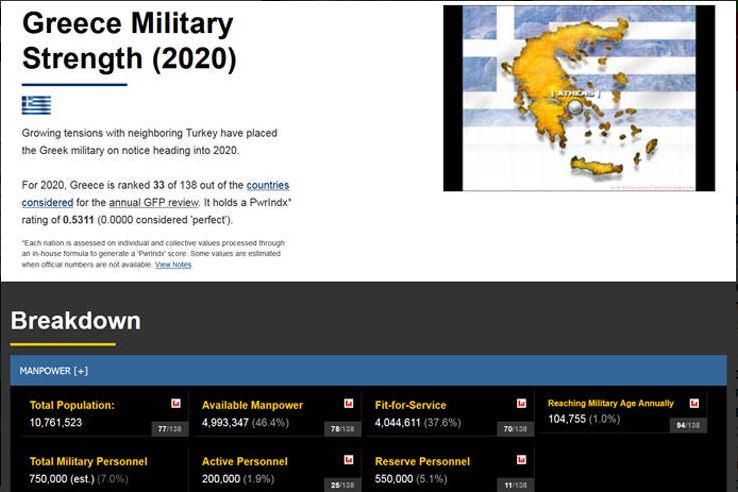Image resolution: width=738 pixels, height=492 pixels.
Task: Expand the MANPOWER [+] section
Action: tap(54, 371)
